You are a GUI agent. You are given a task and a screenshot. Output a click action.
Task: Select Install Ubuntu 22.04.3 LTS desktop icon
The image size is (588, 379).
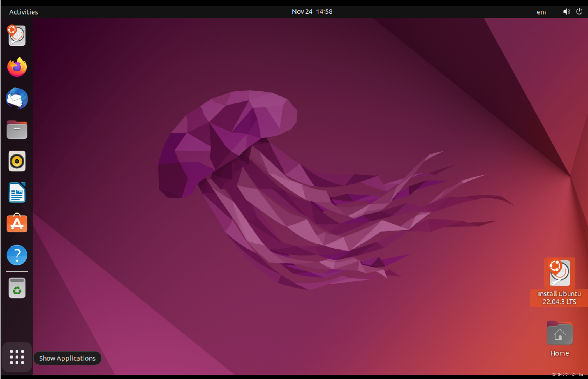coord(559,273)
